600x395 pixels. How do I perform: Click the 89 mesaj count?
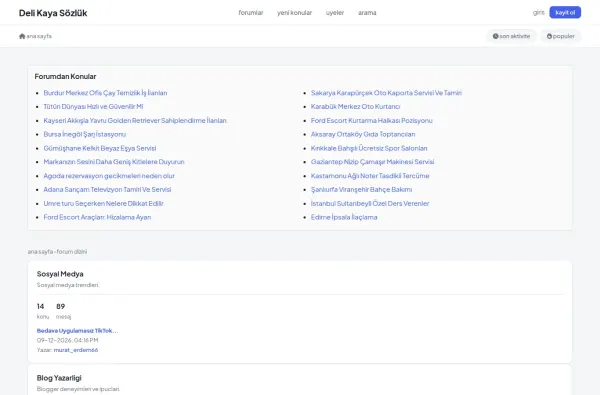point(63,311)
